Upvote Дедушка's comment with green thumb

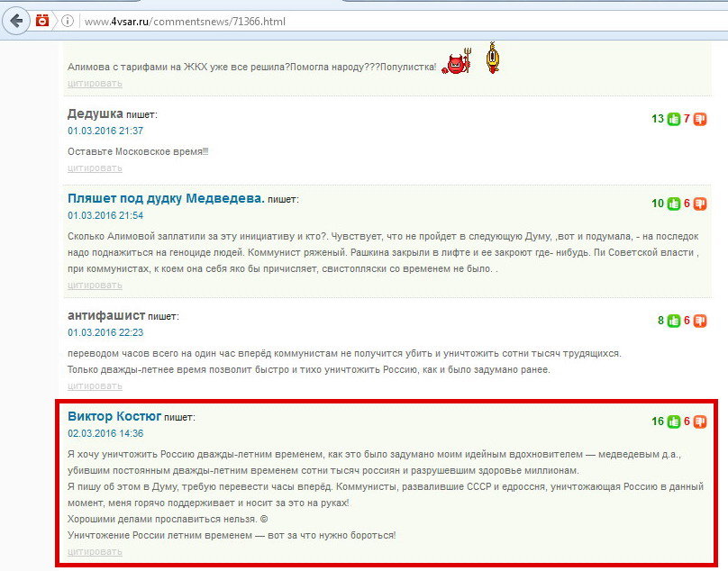(673, 119)
